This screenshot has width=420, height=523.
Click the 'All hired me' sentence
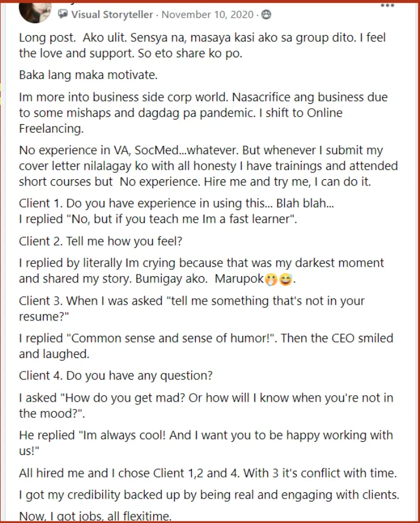pyautogui.click(x=208, y=473)
